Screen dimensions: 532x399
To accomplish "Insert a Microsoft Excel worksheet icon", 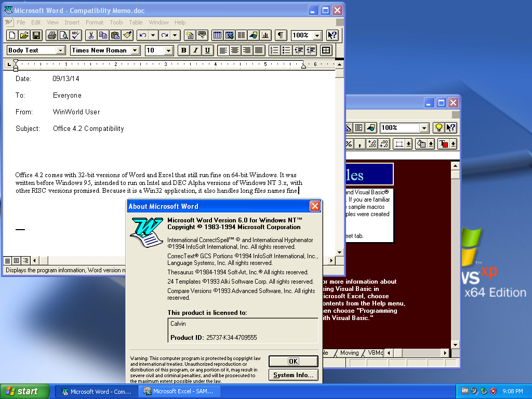I will pos(229,35).
